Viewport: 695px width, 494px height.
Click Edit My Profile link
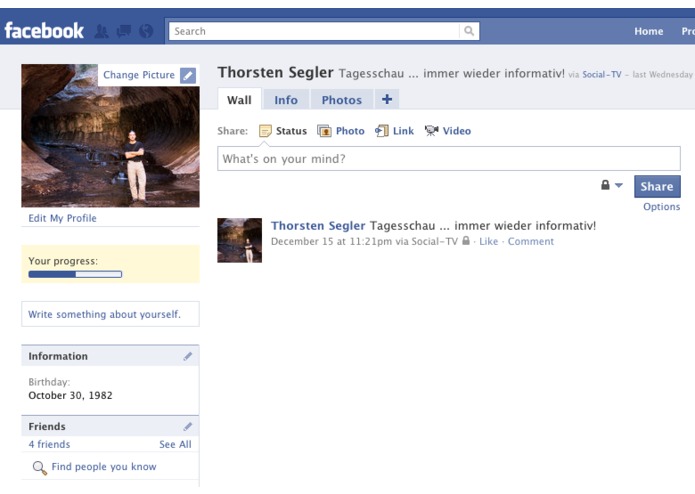click(62, 218)
